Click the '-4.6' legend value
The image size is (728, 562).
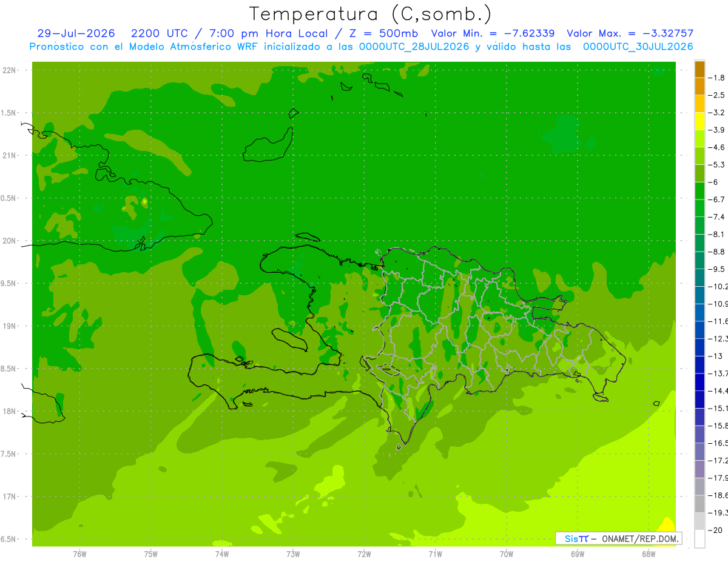click(716, 147)
